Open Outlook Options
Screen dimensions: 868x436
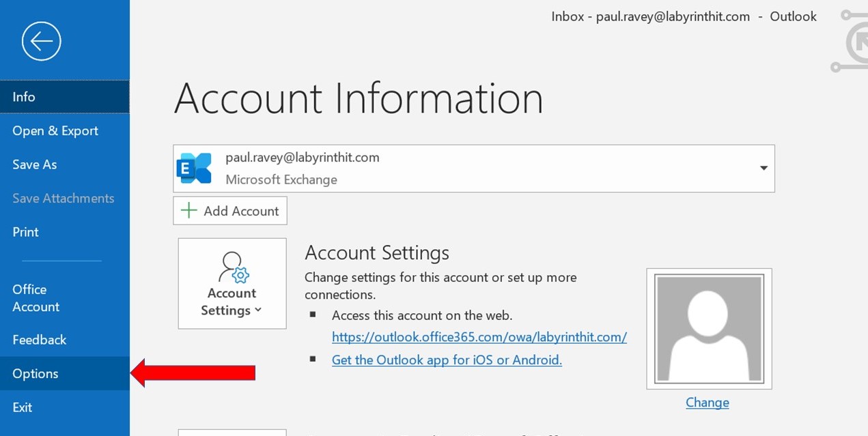click(65, 374)
